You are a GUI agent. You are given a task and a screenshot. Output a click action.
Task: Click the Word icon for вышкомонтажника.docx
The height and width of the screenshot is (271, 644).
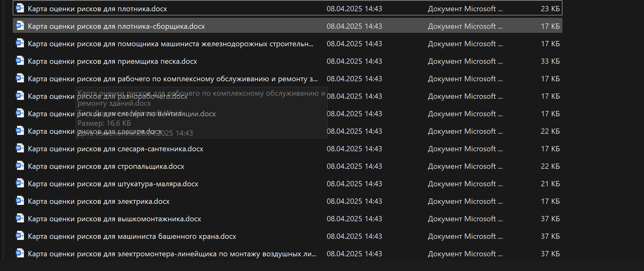(20, 218)
